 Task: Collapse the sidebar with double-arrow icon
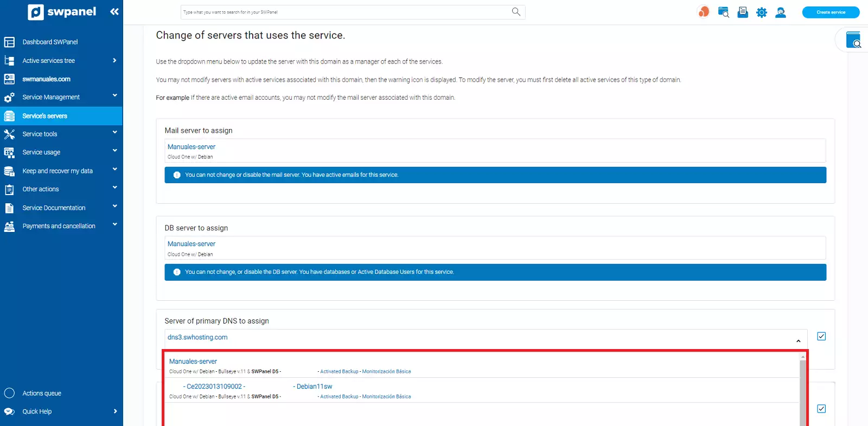[114, 11]
